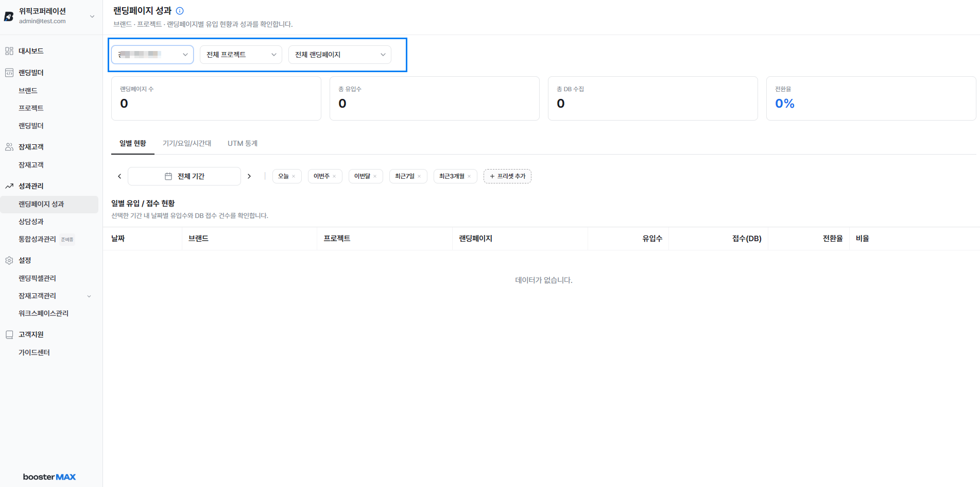980x487 pixels.
Task: Select the 이번달 preset filter
Action: click(x=362, y=176)
